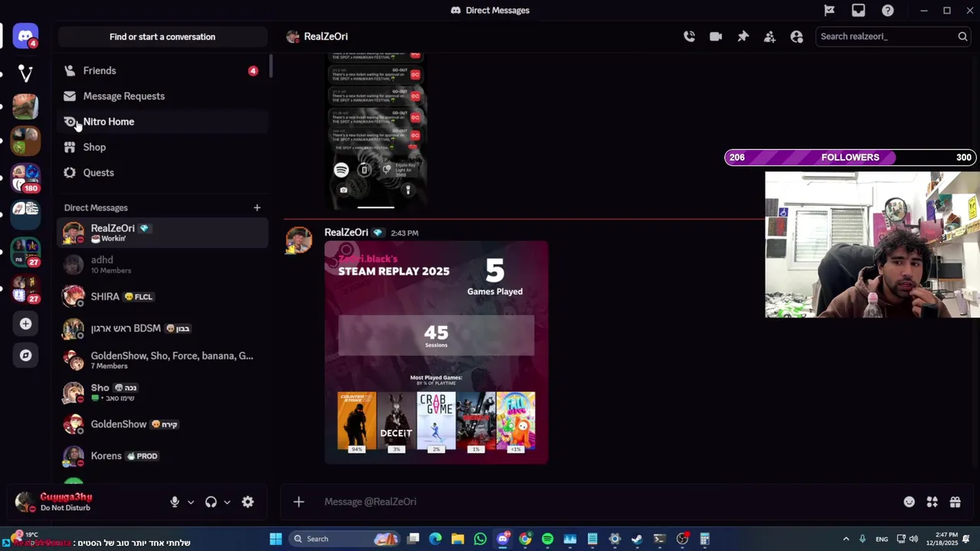Open WhatsApp from the taskbar
The width and height of the screenshot is (980, 551).
[480, 539]
